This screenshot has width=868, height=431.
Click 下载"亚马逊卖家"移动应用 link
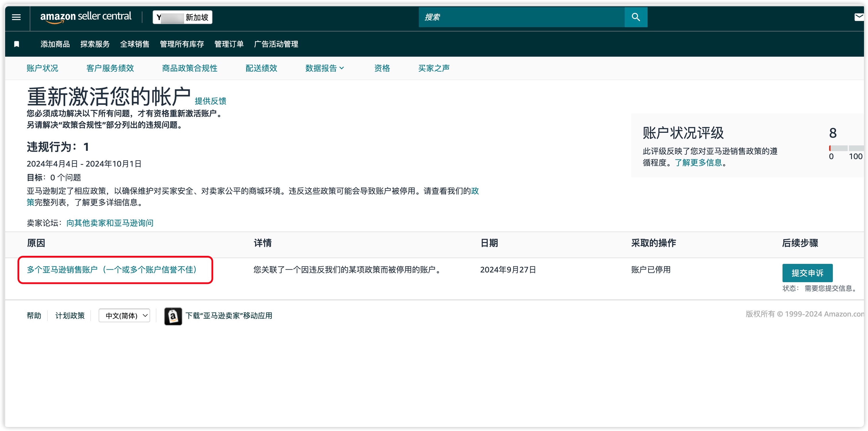tap(229, 316)
